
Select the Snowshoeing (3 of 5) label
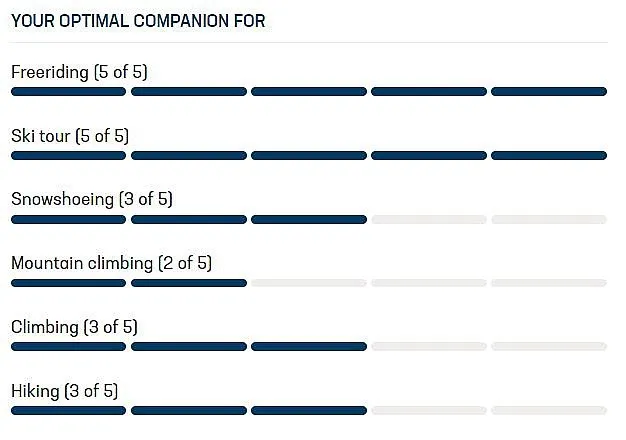92,199
